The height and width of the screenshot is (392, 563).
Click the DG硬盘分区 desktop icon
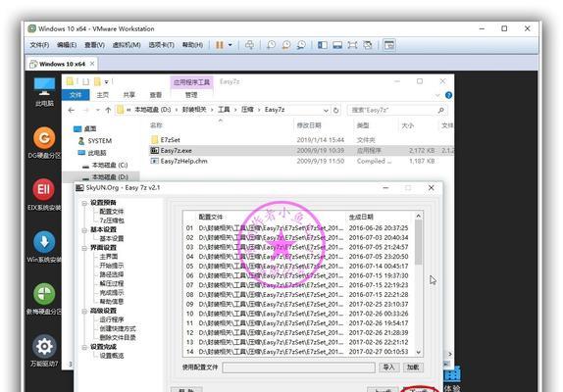click(x=44, y=143)
